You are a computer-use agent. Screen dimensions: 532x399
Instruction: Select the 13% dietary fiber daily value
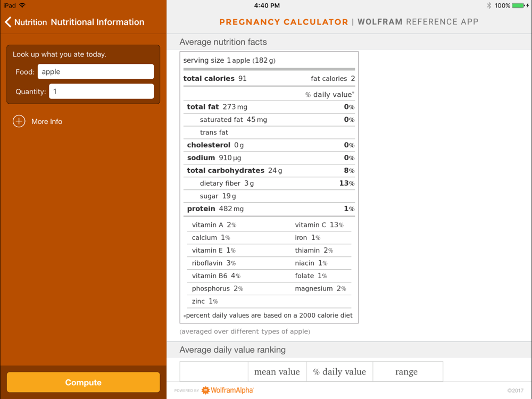click(x=347, y=183)
